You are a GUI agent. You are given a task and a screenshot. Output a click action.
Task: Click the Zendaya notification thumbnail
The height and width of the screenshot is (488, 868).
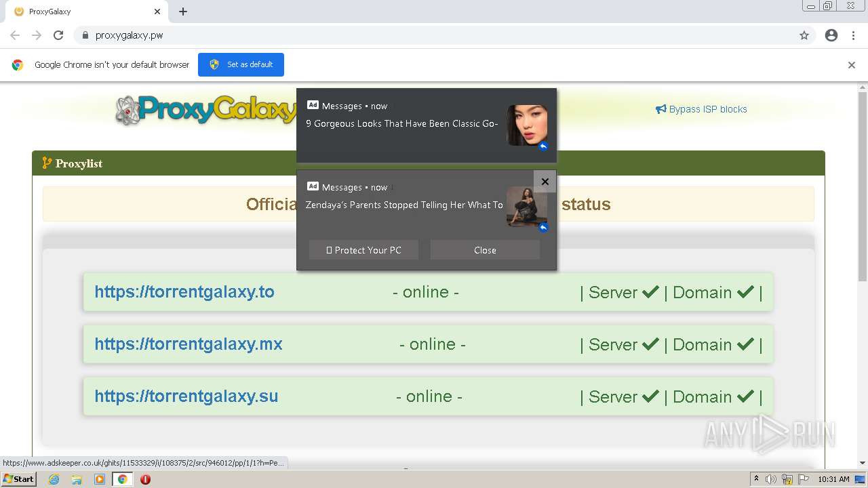[527, 207]
